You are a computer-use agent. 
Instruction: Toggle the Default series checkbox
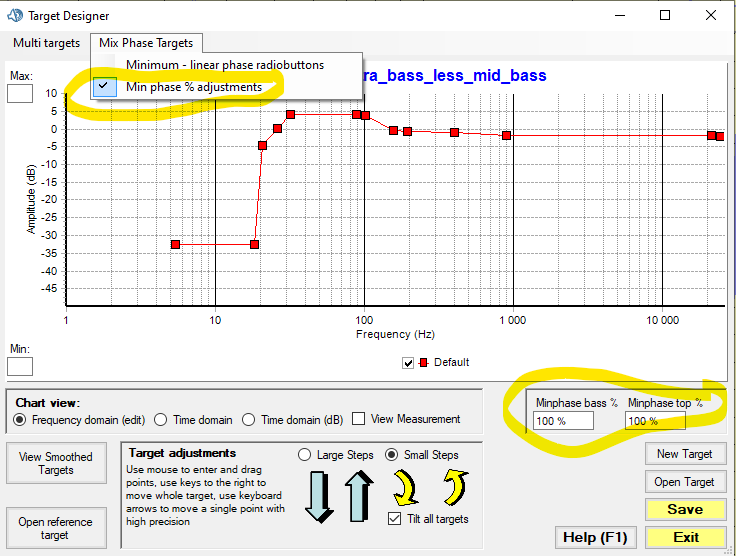[x=408, y=363]
